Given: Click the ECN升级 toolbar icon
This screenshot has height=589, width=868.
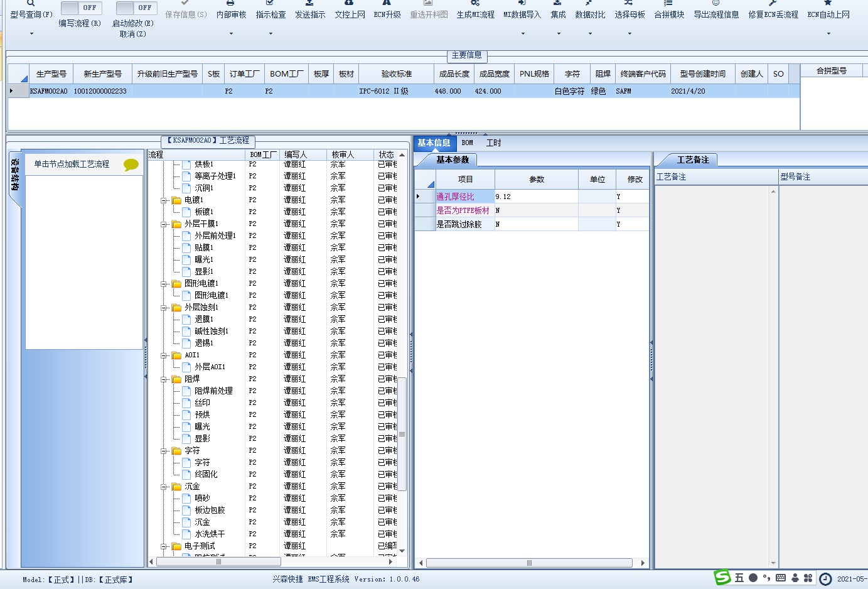Looking at the screenshot, I should (387, 3).
